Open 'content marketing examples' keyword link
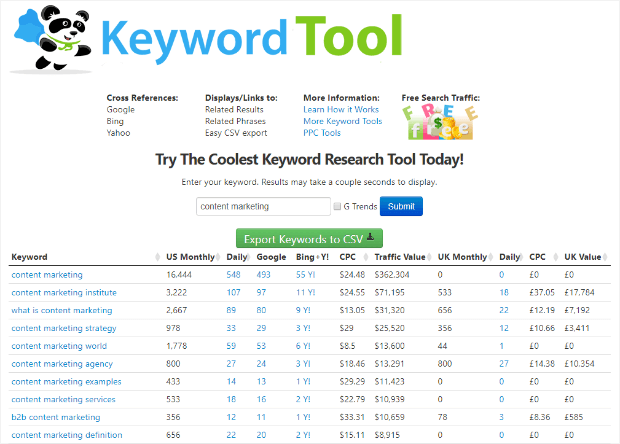The image size is (620, 444). tap(66, 382)
